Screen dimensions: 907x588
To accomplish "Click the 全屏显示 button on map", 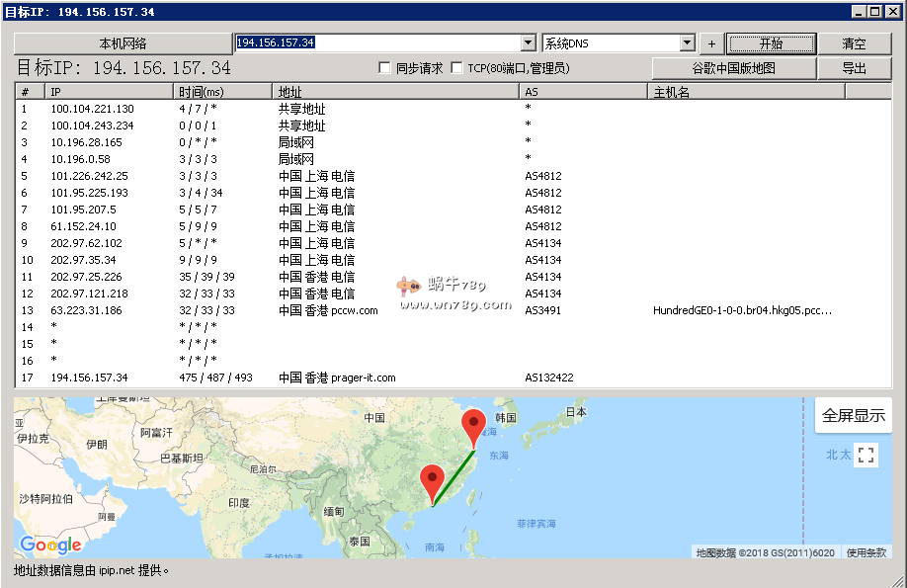I will [x=854, y=415].
